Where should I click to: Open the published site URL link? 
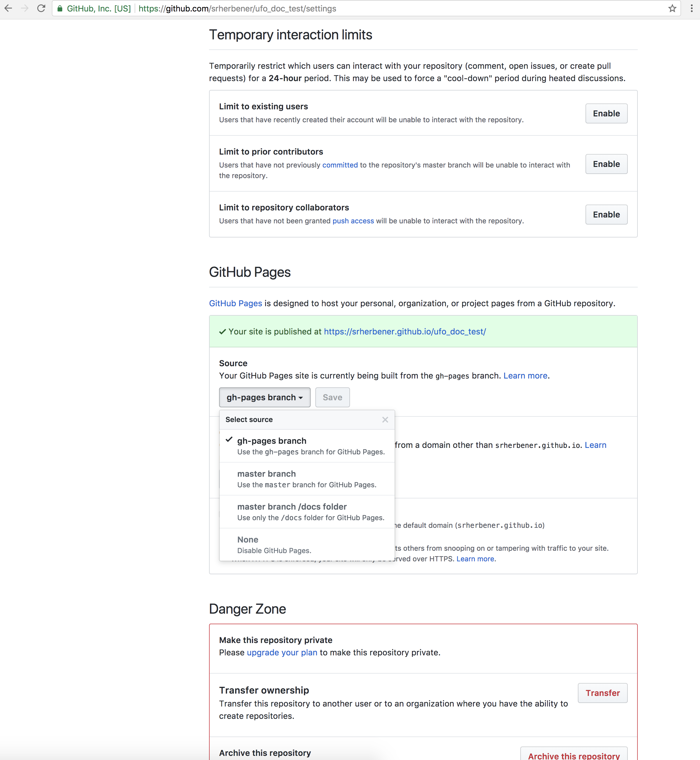[x=405, y=332]
